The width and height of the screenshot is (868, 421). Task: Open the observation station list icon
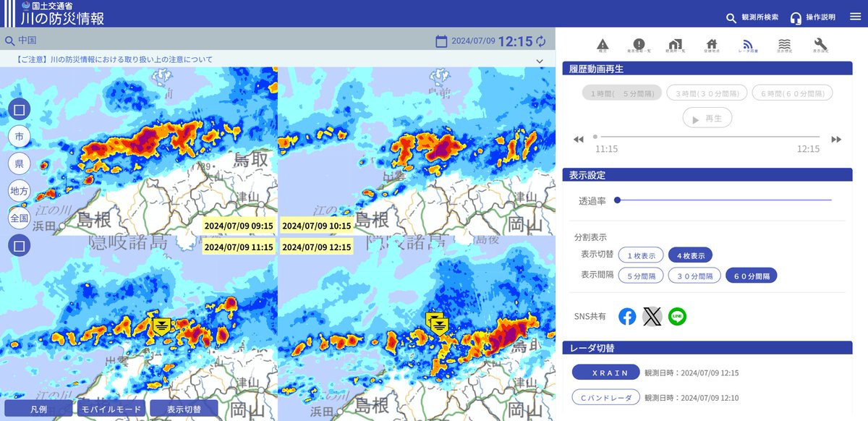click(676, 46)
